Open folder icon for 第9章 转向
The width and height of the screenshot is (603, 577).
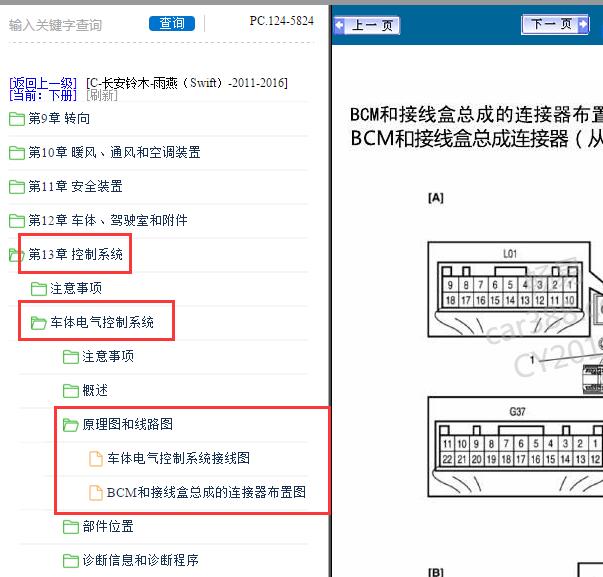click(17, 119)
